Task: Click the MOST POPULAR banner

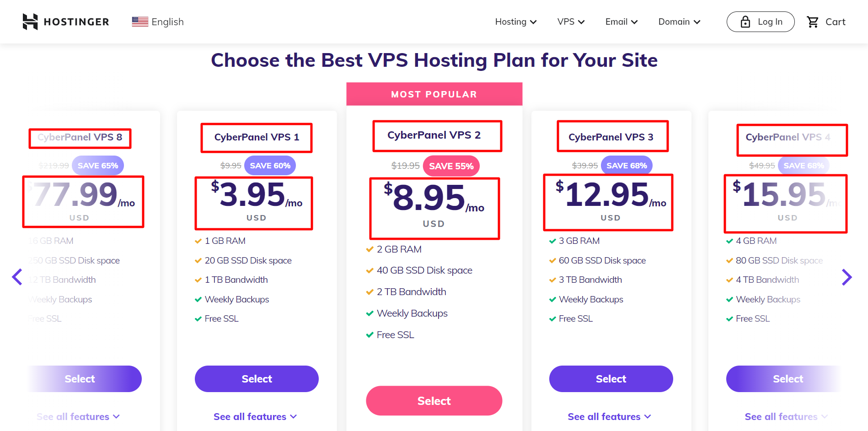Action: 434,94
